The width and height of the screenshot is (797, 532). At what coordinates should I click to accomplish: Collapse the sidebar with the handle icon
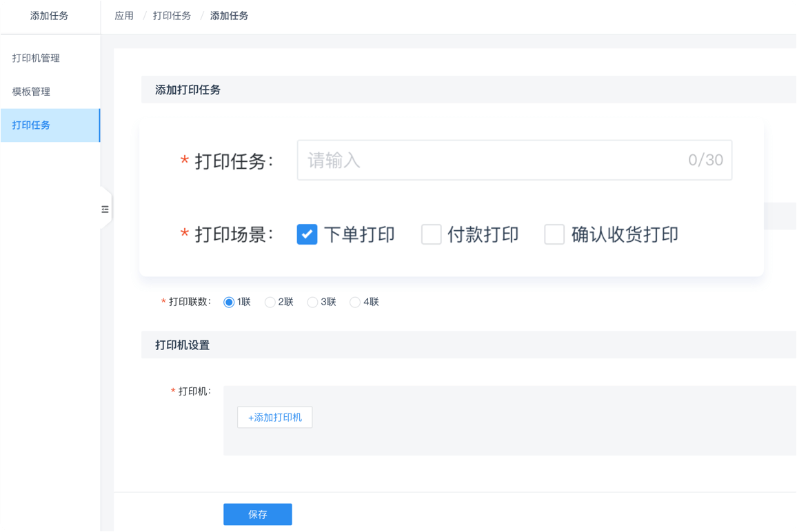pyautogui.click(x=105, y=209)
